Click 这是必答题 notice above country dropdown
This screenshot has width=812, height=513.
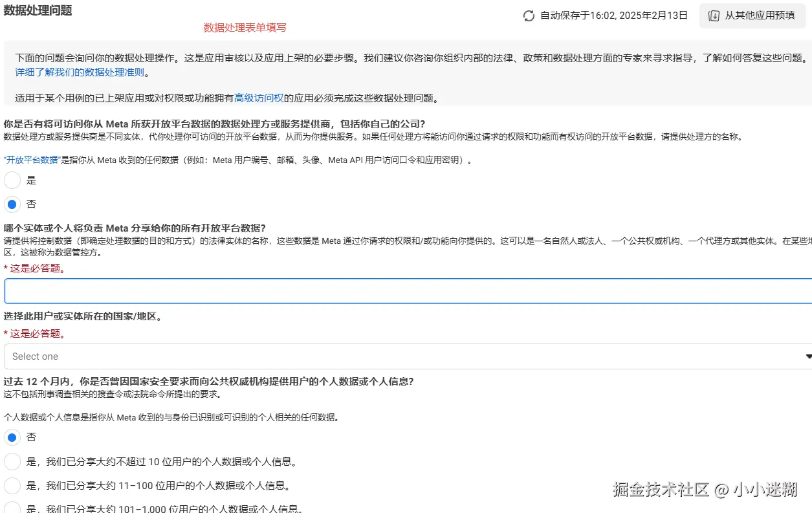34,334
